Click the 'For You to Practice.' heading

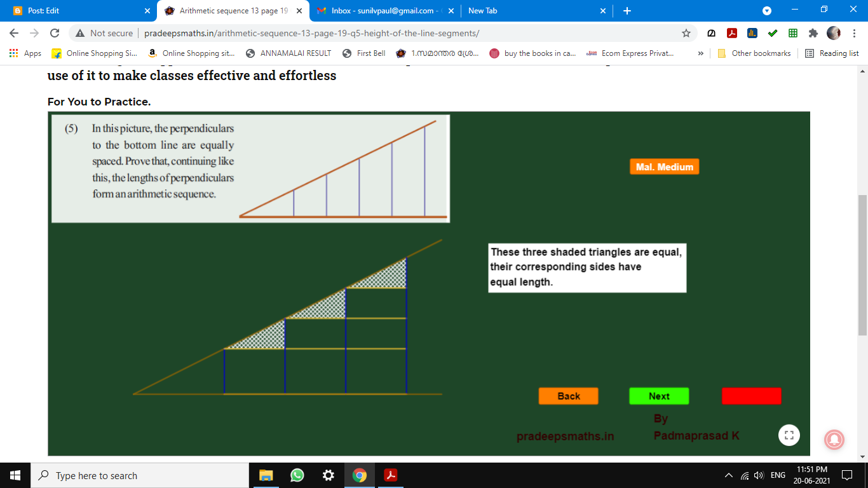pos(99,102)
